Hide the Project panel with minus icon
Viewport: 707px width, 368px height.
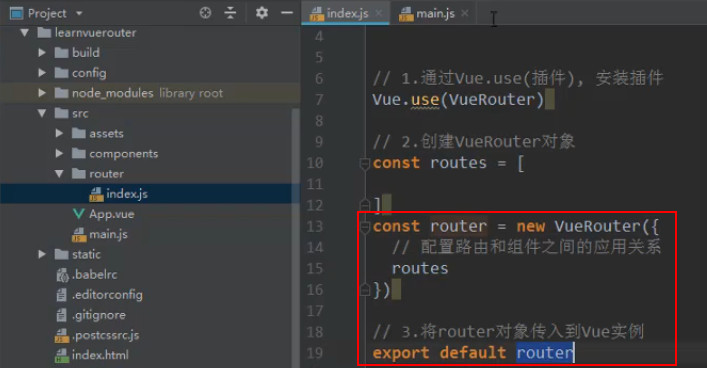point(287,13)
